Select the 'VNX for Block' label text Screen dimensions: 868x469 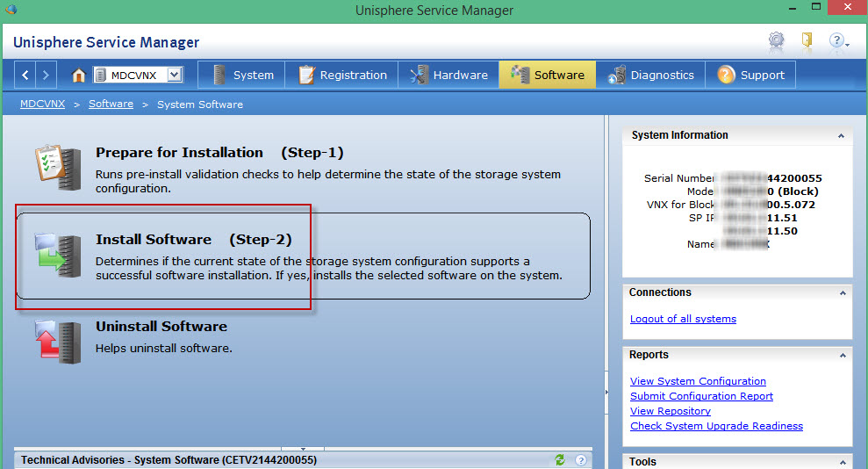pos(680,205)
